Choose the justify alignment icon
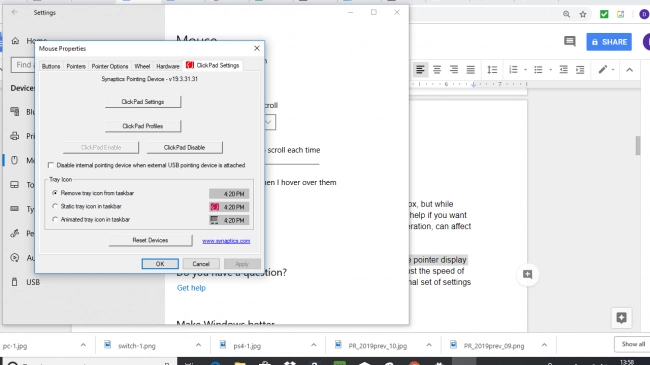Image resolution: width=650 pixels, height=365 pixels. [x=471, y=70]
